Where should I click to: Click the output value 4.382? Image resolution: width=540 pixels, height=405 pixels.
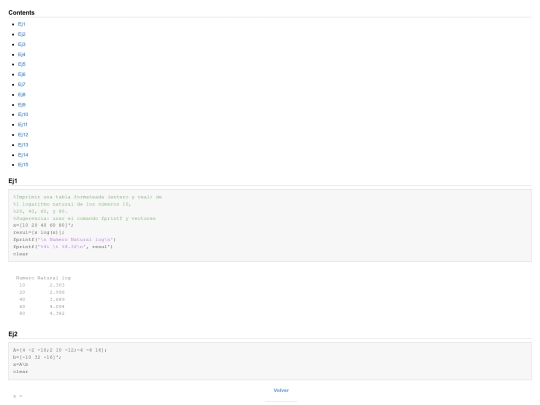(x=57, y=313)
